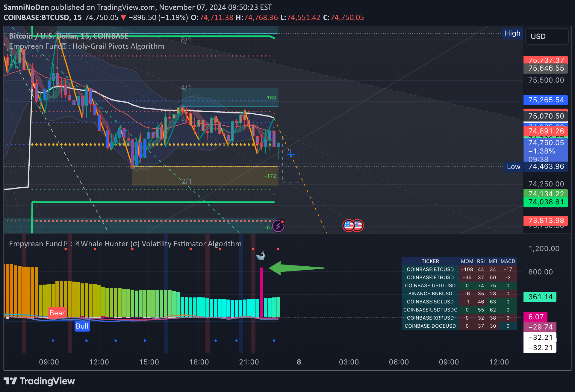The width and height of the screenshot is (575, 392).
Task: Select the Holy-Grail Pivots Algorithm indicator title
Action: coord(87,46)
